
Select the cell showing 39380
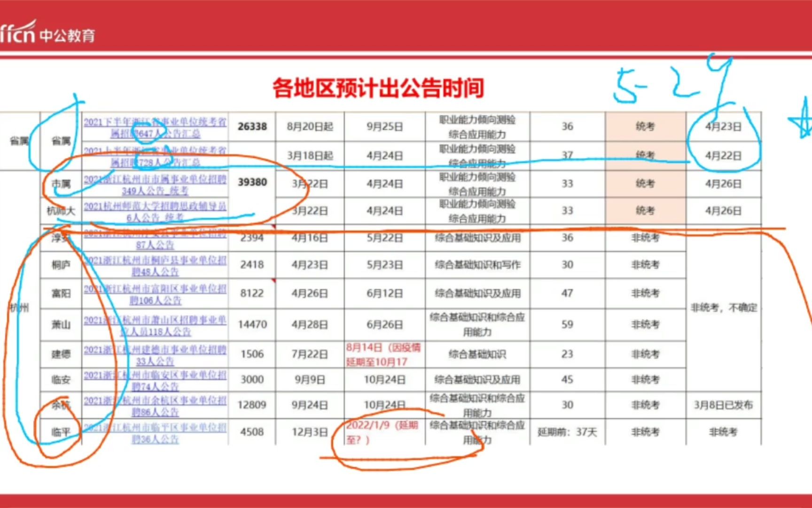coord(252,182)
